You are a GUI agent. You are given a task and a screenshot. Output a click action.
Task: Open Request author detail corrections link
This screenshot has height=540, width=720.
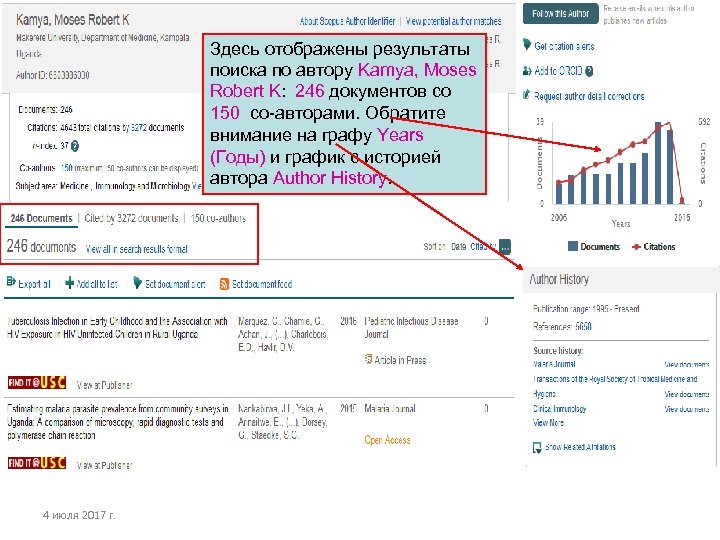[589, 96]
